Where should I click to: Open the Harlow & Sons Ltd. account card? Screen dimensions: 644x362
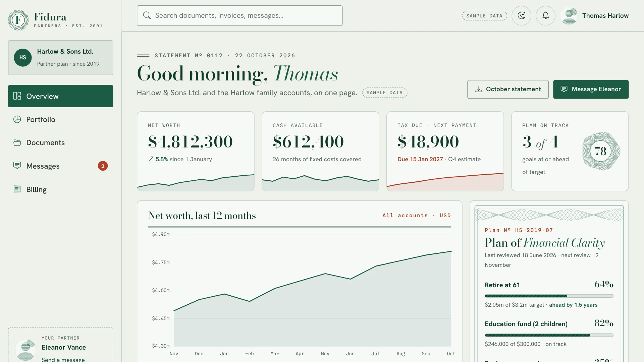click(x=60, y=58)
